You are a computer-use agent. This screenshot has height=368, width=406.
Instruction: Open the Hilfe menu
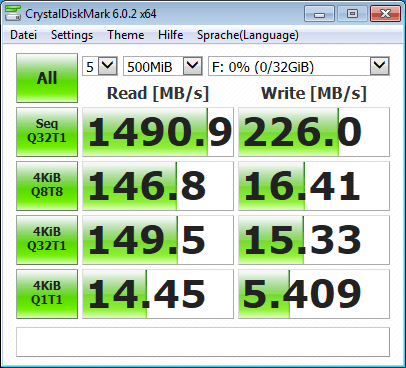point(170,35)
